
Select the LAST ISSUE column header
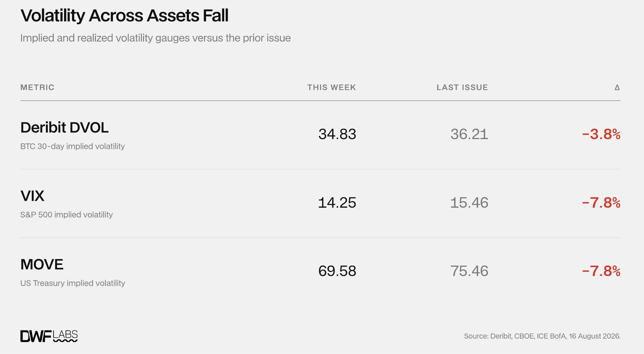click(462, 87)
